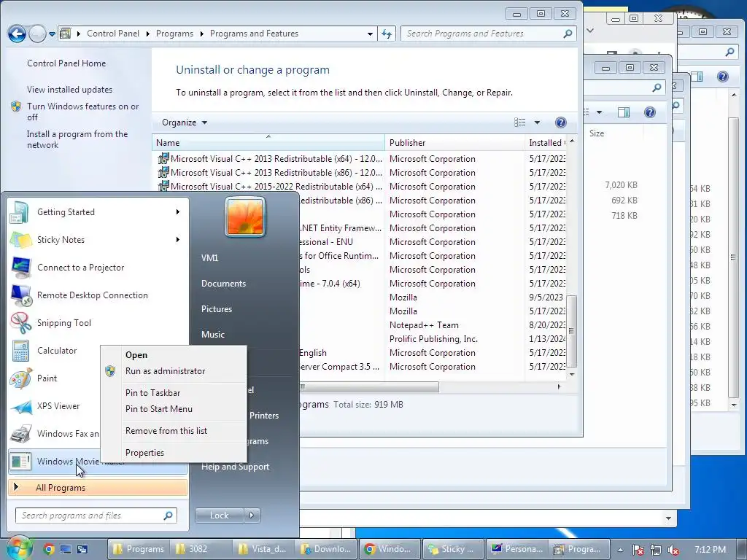Open Documents from Start menu
This screenshot has width=747, height=560.
click(x=223, y=284)
